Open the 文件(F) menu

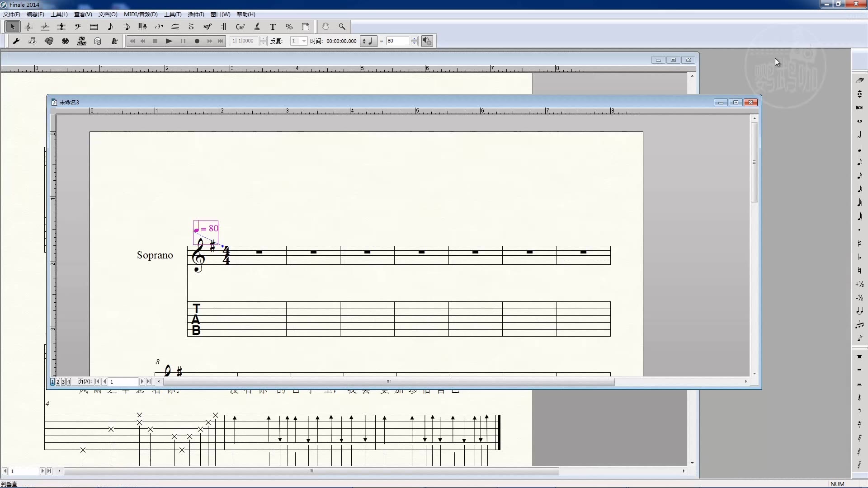(12, 14)
